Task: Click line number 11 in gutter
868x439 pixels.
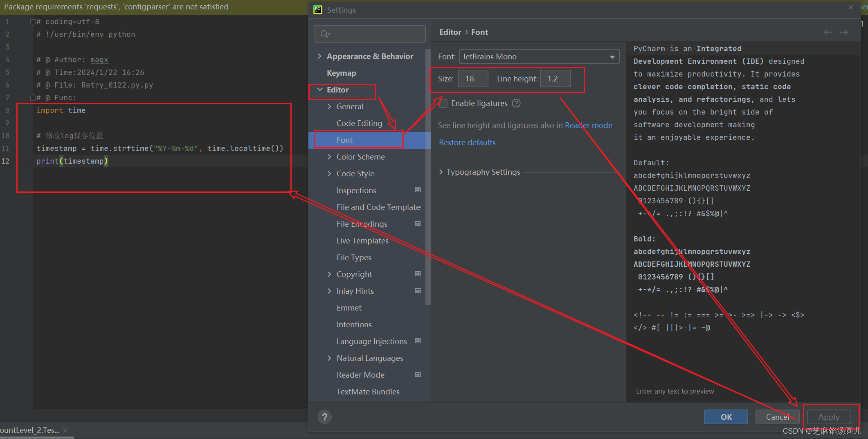Action: 5,149
